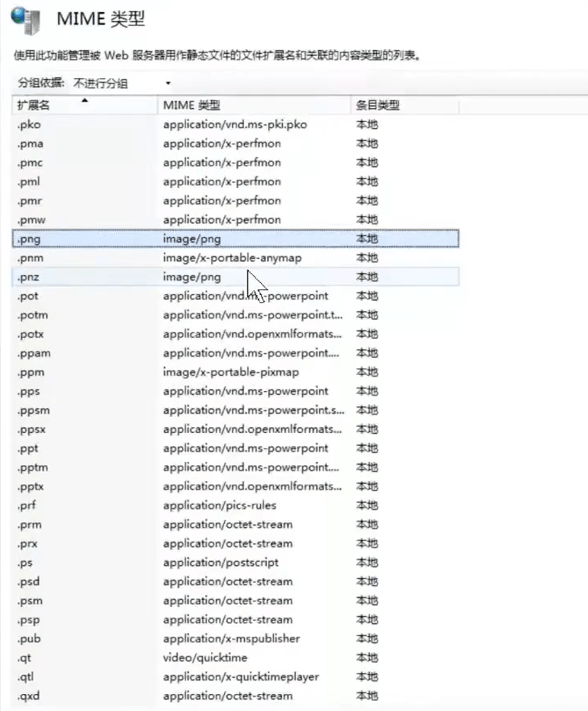Select the .prf extension row
The width and height of the screenshot is (588, 711).
(235, 505)
